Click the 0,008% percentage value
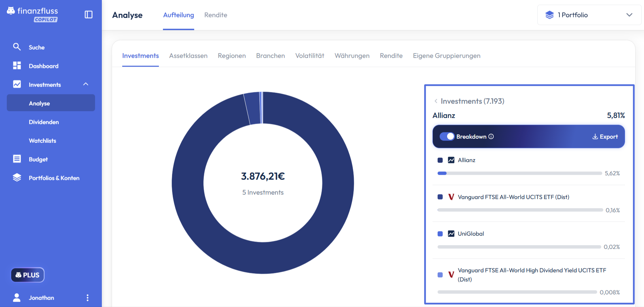The image size is (644, 307). tap(610, 292)
